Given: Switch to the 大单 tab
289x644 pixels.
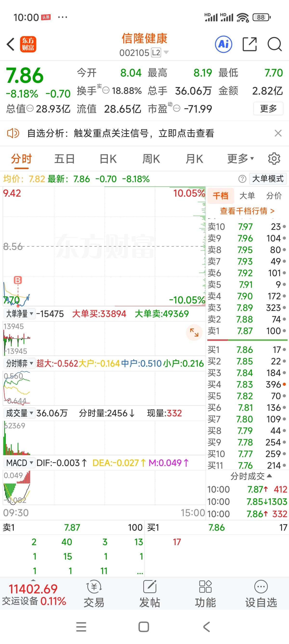Looking at the screenshot, I should [247, 196].
